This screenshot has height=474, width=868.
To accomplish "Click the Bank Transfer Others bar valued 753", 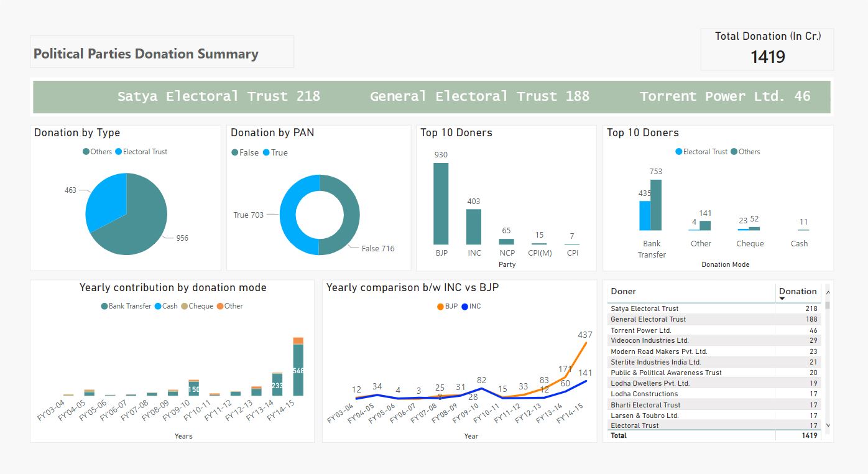I will coord(656,205).
